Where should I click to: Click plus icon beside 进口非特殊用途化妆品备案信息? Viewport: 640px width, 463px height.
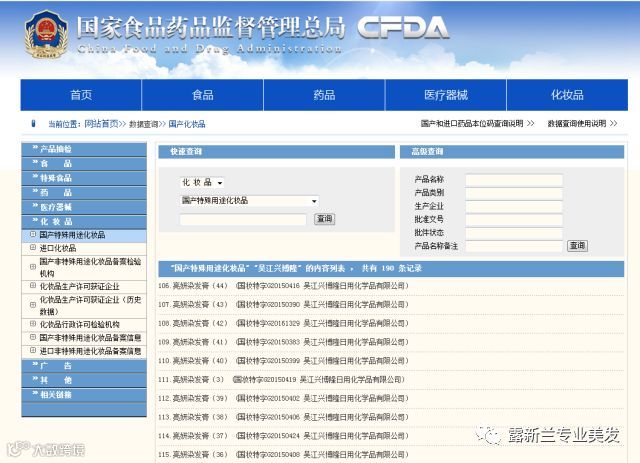[33, 350]
